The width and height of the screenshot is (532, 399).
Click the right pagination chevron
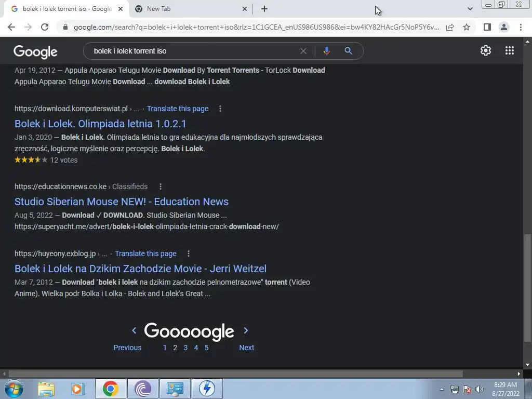(x=246, y=330)
